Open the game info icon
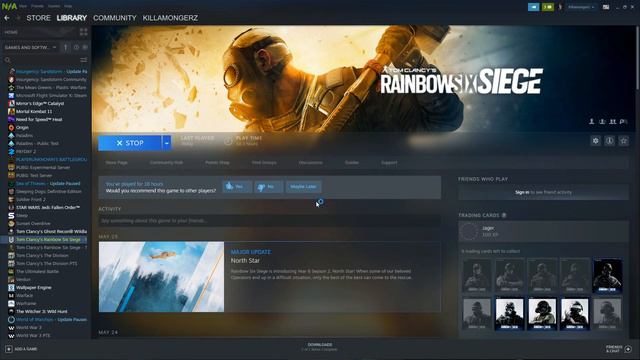The width and height of the screenshot is (640, 360). point(609,141)
